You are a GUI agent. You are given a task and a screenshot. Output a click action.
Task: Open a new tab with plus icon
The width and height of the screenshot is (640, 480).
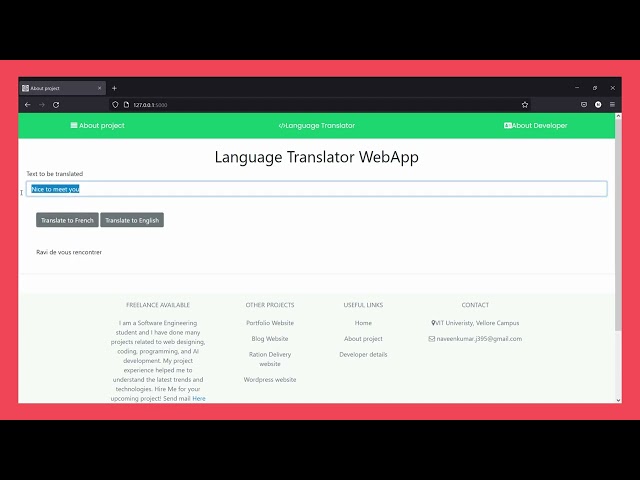tap(114, 88)
